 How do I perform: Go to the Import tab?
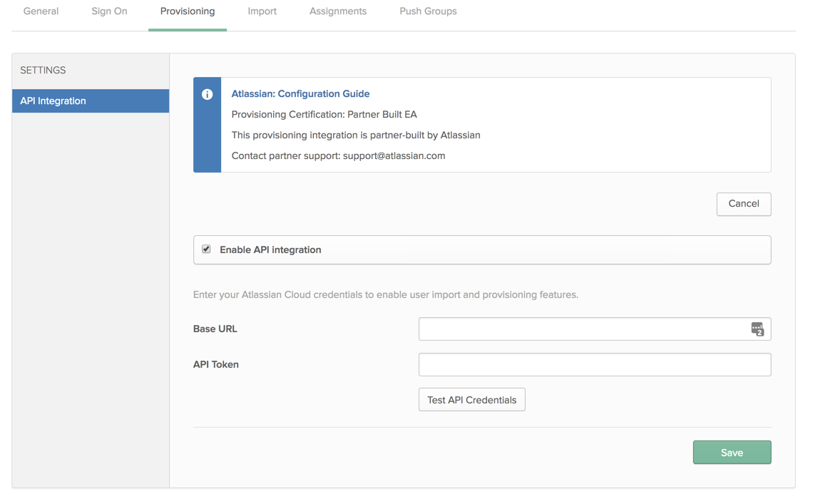(262, 11)
